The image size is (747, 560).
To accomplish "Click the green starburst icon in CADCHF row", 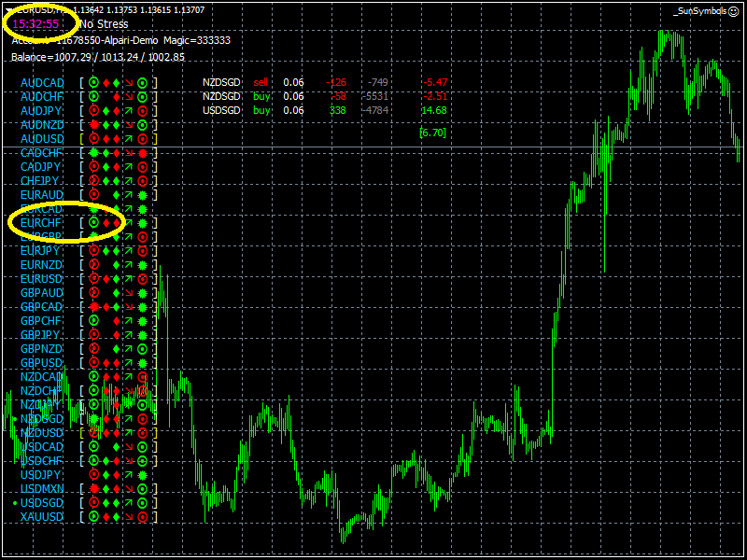I will (x=94, y=153).
